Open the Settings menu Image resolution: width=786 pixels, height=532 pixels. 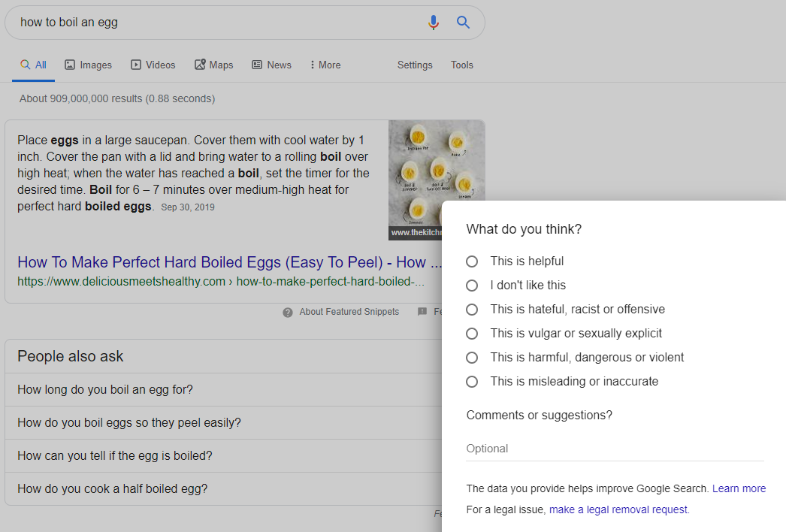(x=415, y=65)
